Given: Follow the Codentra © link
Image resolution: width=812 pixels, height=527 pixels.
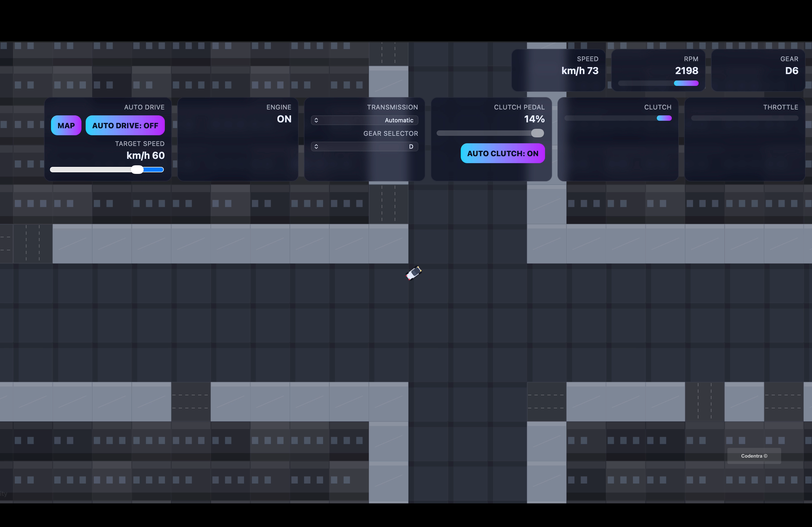Looking at the screenshot, I should (x=754, y=456).
